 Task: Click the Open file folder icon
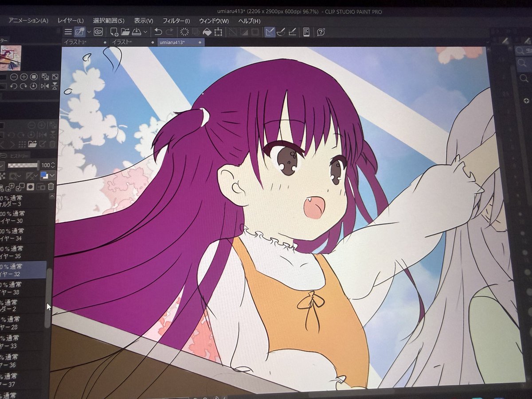click(x=125, y=32)
